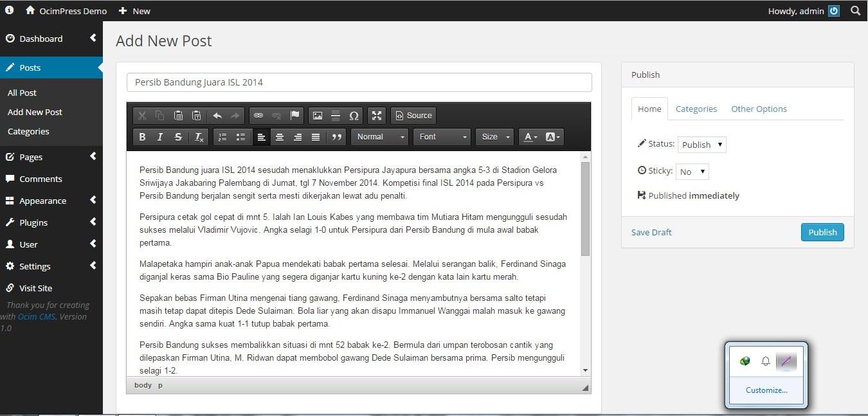868x416 pixels.
Task: Insert a horizontal line
Action: (336, 116)
